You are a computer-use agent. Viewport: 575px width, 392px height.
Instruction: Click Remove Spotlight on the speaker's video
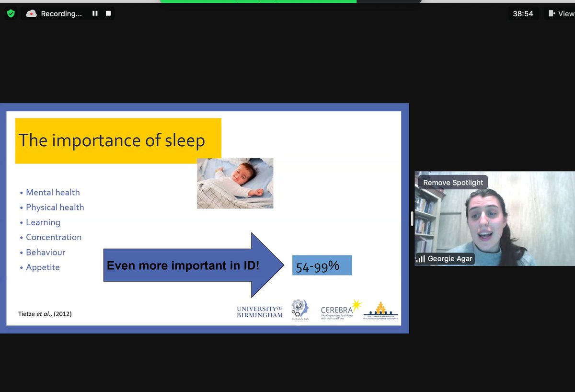click(453, 183)
